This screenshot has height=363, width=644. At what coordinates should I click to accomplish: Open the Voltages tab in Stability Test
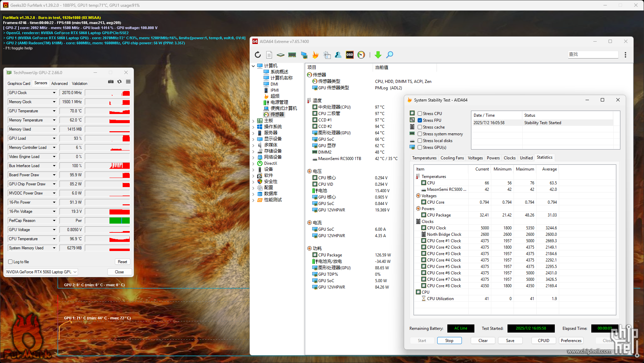coord(475,158)
